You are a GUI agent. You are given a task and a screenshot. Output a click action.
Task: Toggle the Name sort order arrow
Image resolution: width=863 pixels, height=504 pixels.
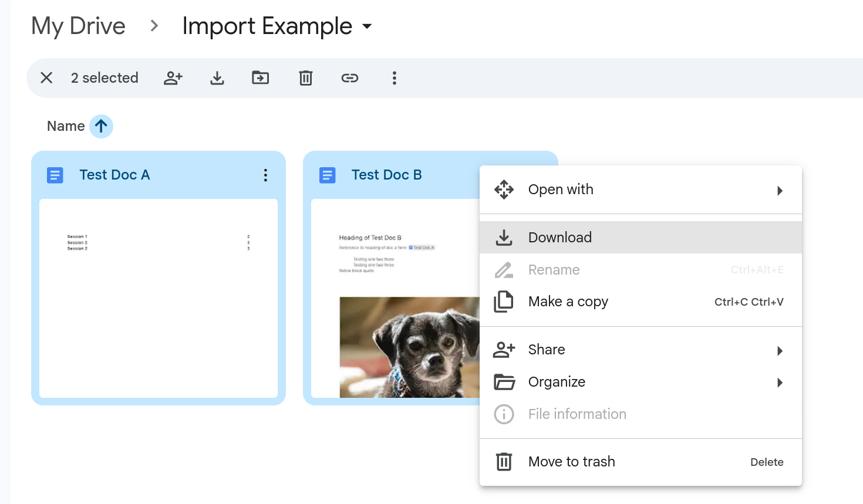[101, 126]
